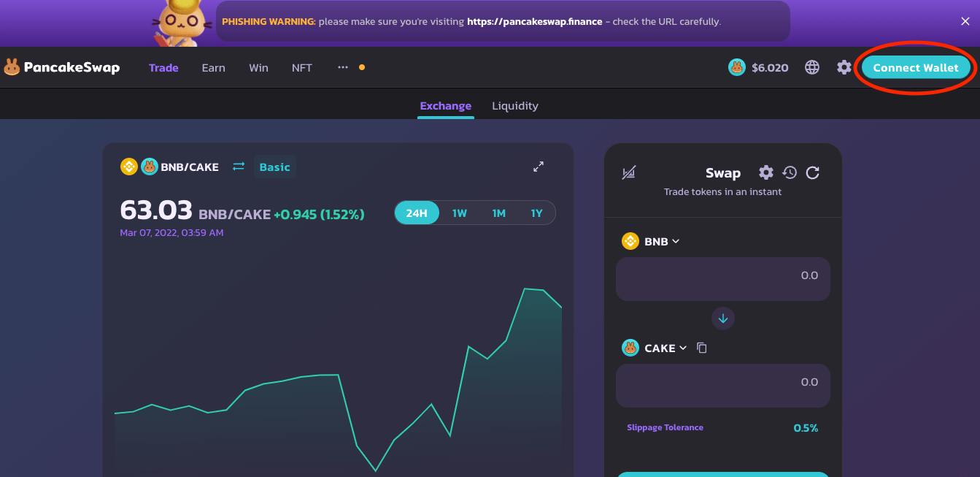Screen dimensions: 980x477
Task: Select the 24H chart range
Action: tap(417, 213)
